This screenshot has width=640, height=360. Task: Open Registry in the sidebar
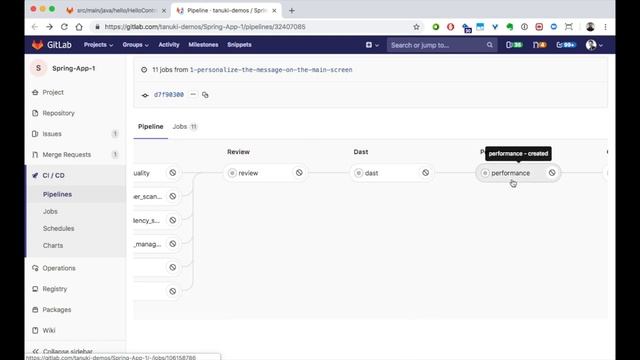pos(54,289)
